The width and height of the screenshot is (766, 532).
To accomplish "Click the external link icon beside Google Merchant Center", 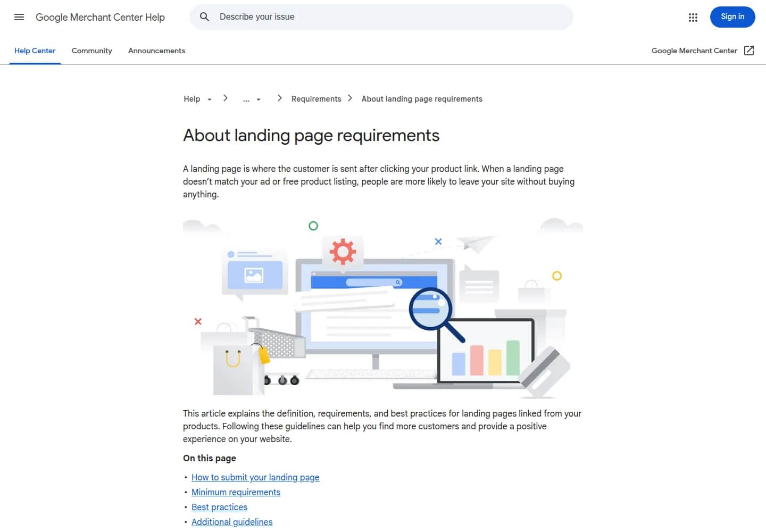I will [x=749, y=51].
